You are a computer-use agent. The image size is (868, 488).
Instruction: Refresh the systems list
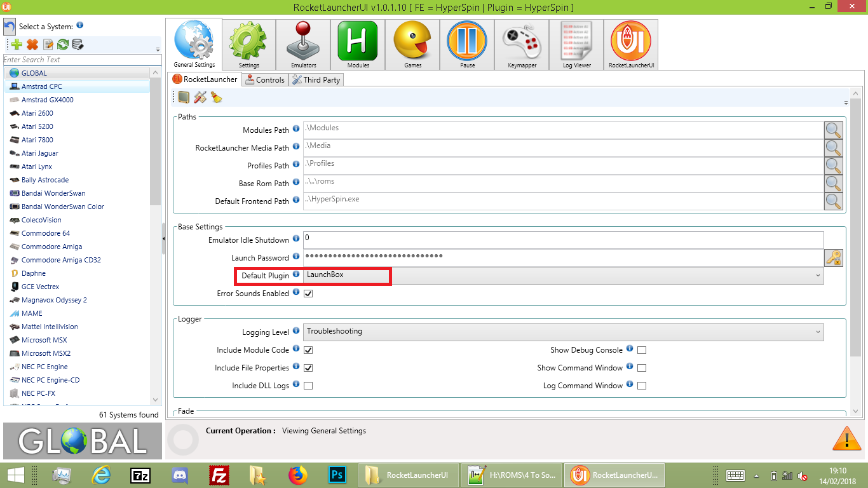coord(63,44)
